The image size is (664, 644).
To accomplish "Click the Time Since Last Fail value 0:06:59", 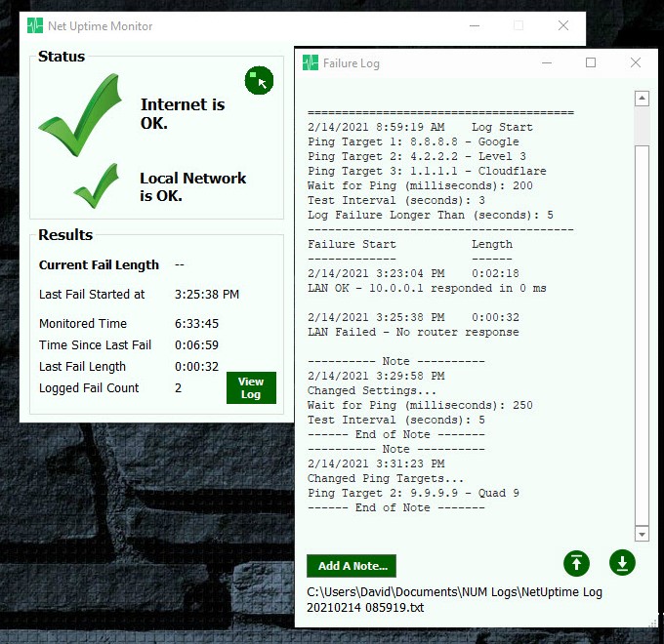I will click(196, 344).
